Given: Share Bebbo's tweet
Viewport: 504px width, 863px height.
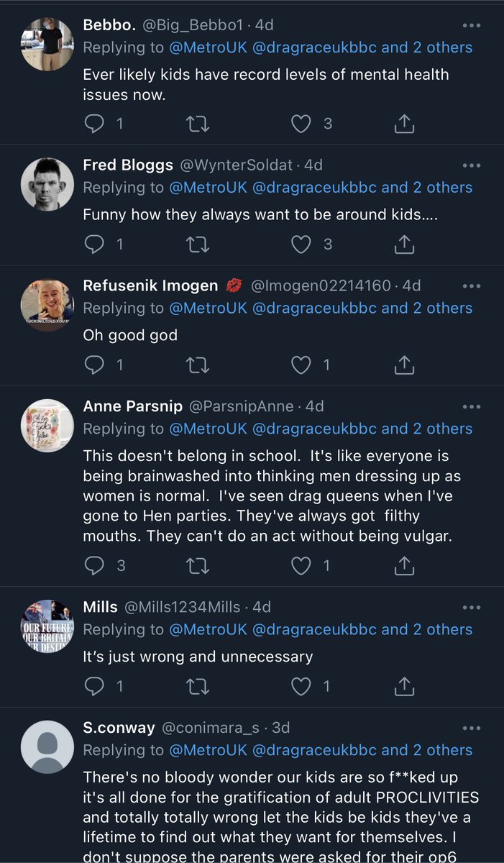Looking at the screenshot, I should click(x=405, y=124).
